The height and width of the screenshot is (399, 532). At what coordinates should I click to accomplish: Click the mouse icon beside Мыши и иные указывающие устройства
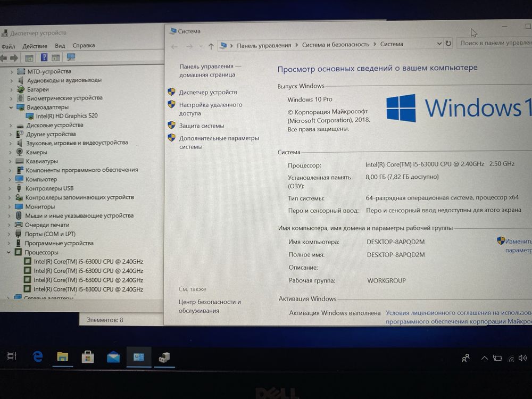coord(19,216)
